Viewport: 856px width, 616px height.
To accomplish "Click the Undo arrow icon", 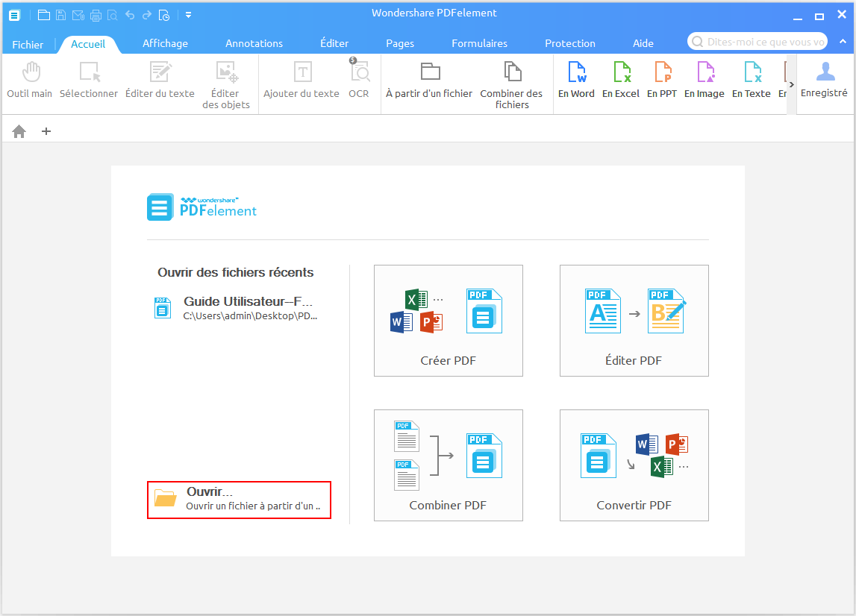I will (130, 15).
